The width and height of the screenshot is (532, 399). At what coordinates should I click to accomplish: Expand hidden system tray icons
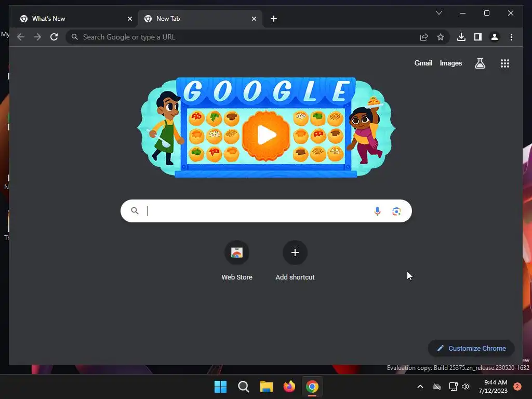coord(420,387)
